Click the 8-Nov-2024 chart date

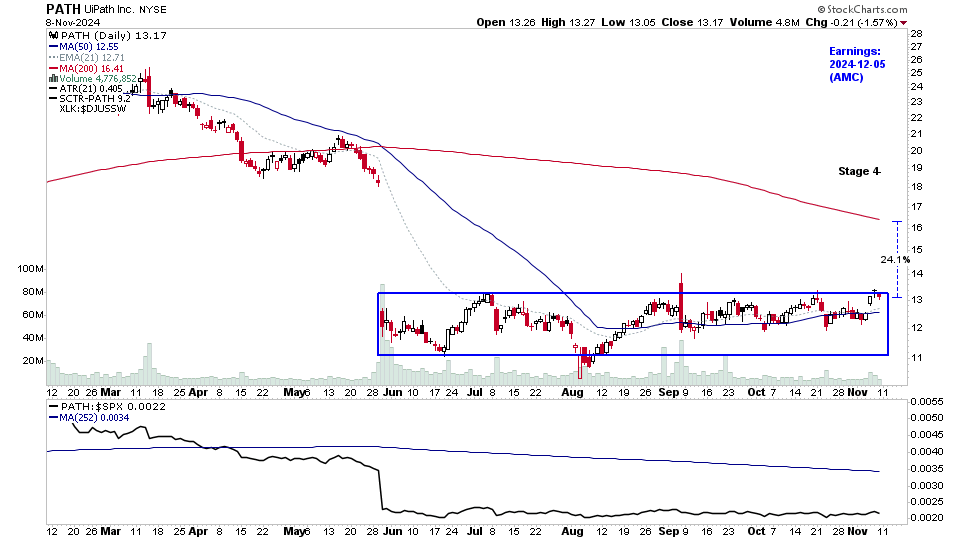tap(73, 23)
